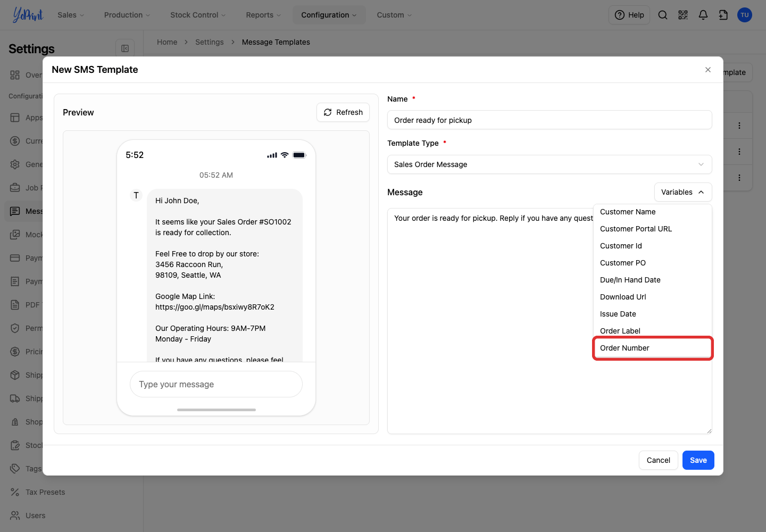The image size is (766, 532).
Task: Open the Reports menu
Action: coord(263,15)
